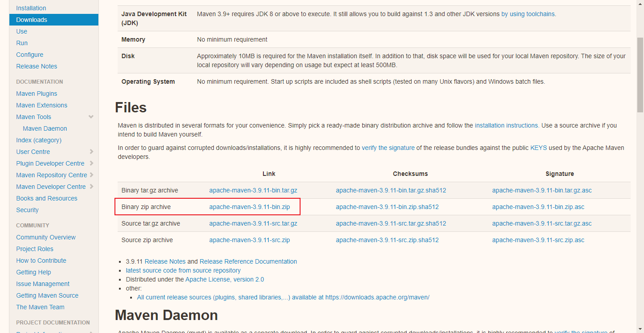Open the Index (category) link
This screenshot has width=644, height=333.
(x=39, y=140)
